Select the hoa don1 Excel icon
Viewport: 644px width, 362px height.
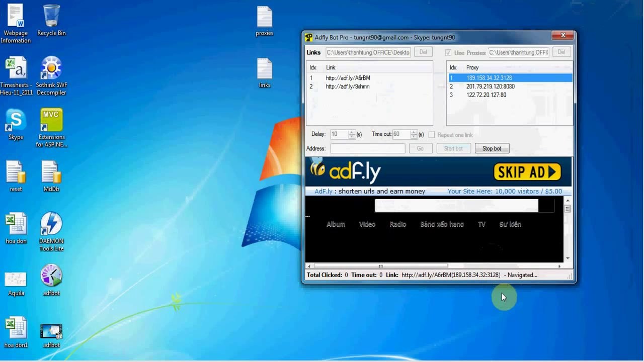pyautogui.click(x=16, y=332)
